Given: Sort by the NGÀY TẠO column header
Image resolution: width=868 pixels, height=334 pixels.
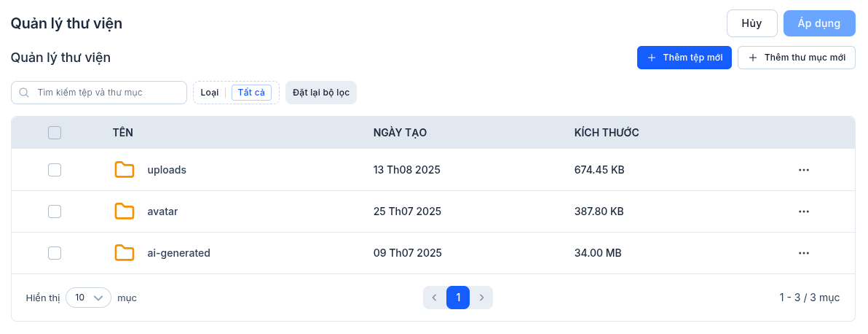Looking at the screenshot, I should 400,133.
